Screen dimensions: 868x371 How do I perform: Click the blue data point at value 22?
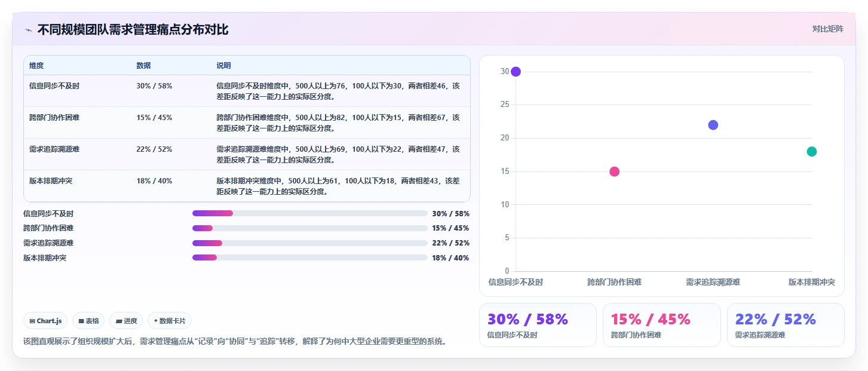pyautogui.click(x=713, y=125)
